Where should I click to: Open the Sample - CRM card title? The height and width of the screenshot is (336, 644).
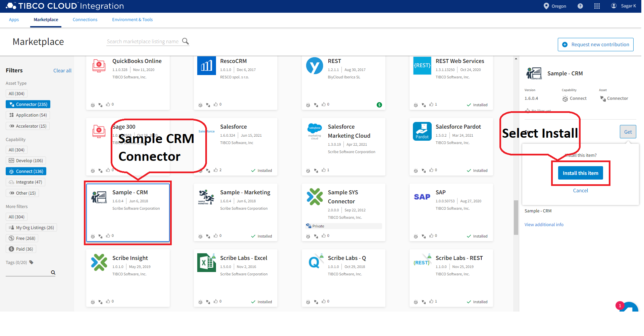130,192
